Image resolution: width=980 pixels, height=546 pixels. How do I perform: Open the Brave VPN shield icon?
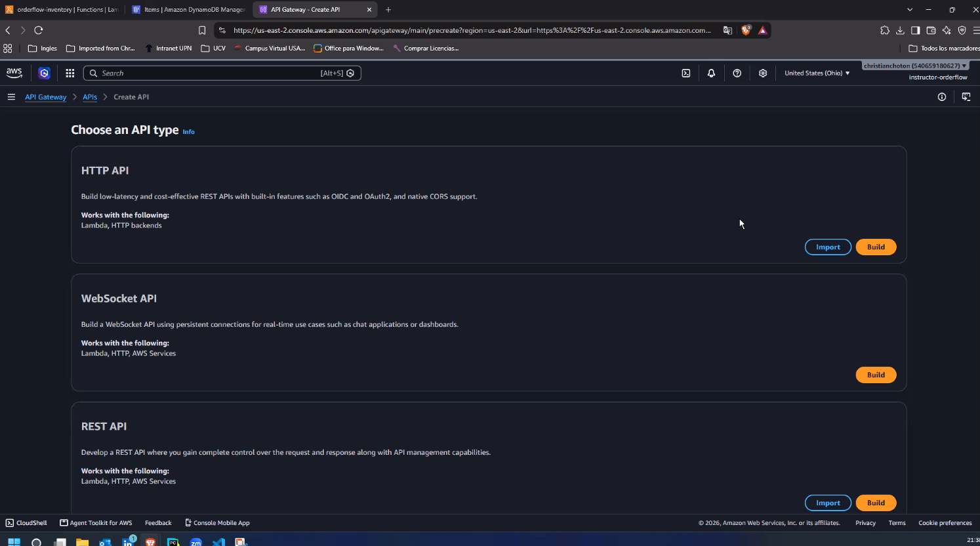click(x=962, y=30)
